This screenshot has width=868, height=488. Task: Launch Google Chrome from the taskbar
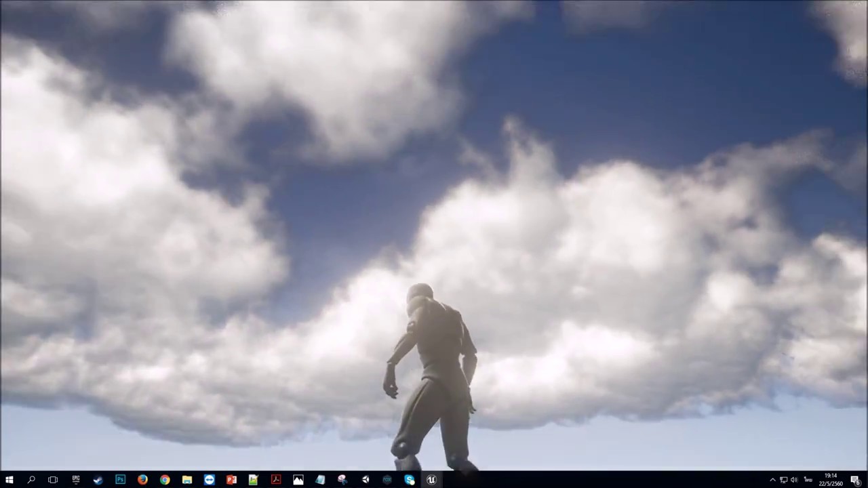coord(165,480)
